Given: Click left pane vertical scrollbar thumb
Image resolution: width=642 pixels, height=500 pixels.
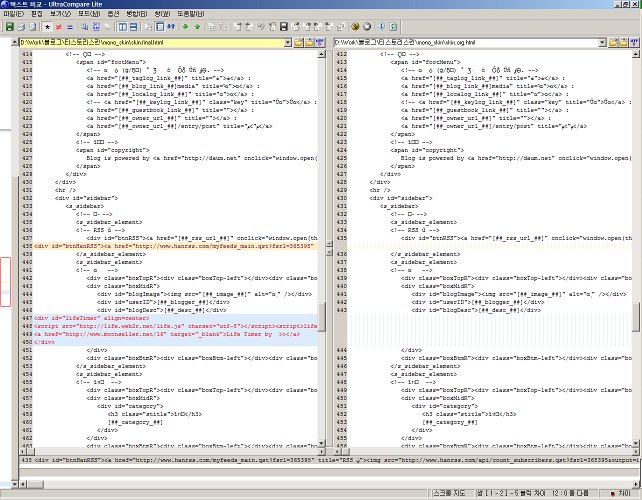Looking at the screenshot, I should [321, 317].
